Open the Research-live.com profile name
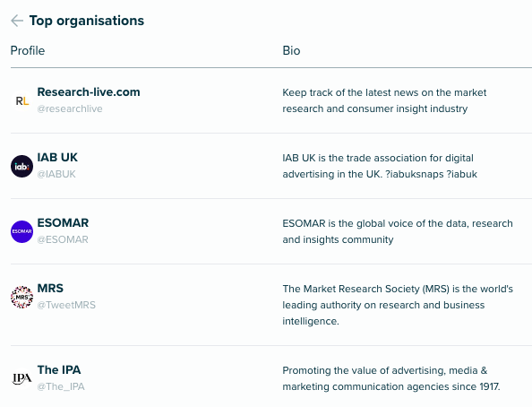Viewport: 532px width, 407px height. pos(89,92)
